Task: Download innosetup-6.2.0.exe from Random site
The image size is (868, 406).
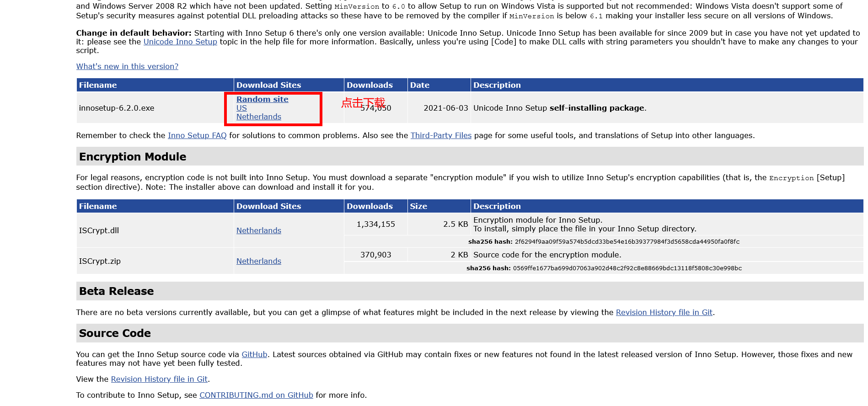Action: 262,99
